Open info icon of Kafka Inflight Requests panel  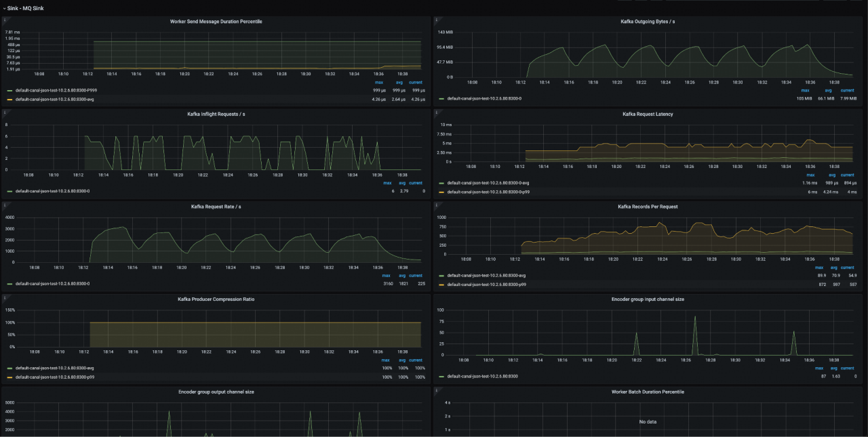click(4, 112)
